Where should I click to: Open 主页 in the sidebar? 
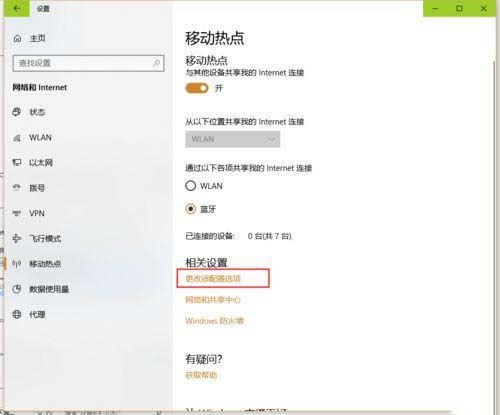[37, 38]
